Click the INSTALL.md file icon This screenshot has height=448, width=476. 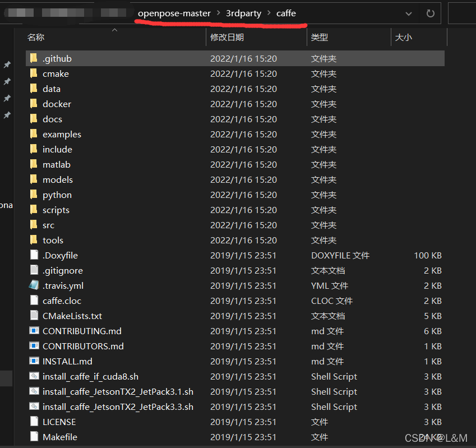34,361
